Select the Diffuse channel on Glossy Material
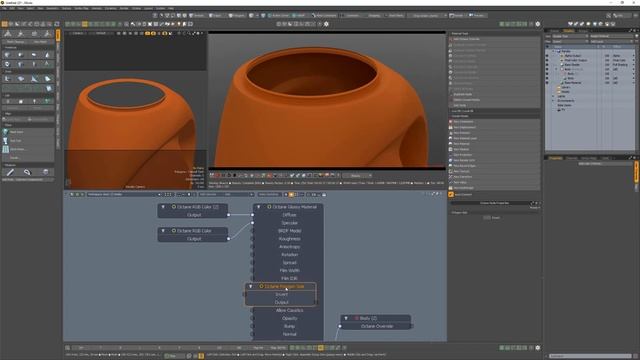 click(289, 215)
